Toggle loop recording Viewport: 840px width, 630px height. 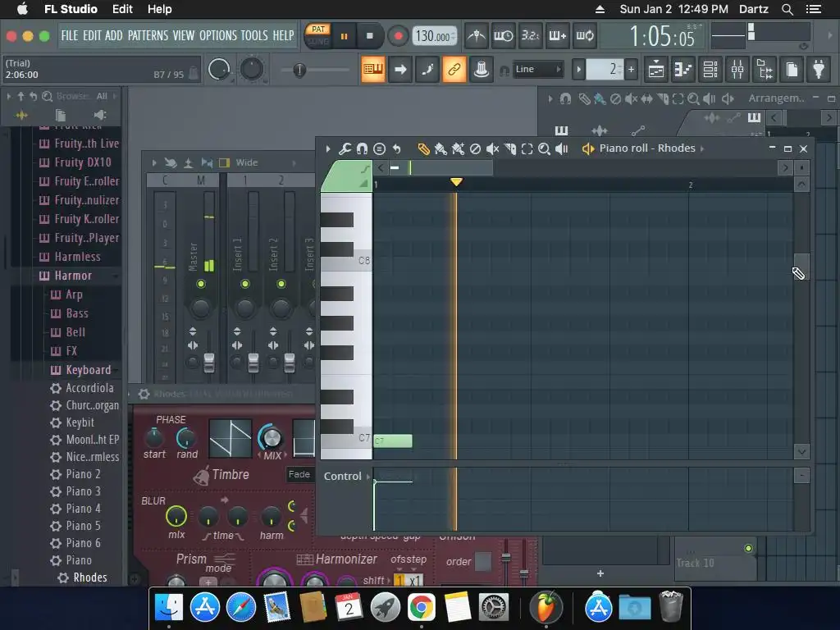(584, 36)
